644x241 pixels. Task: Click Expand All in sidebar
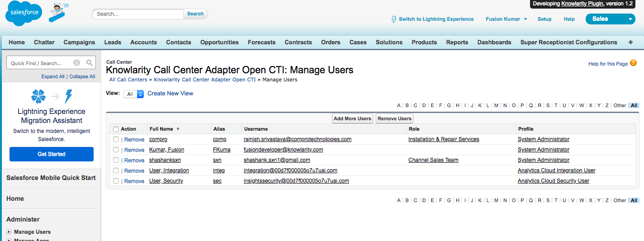pyautogui.click(x=53, y=76)
